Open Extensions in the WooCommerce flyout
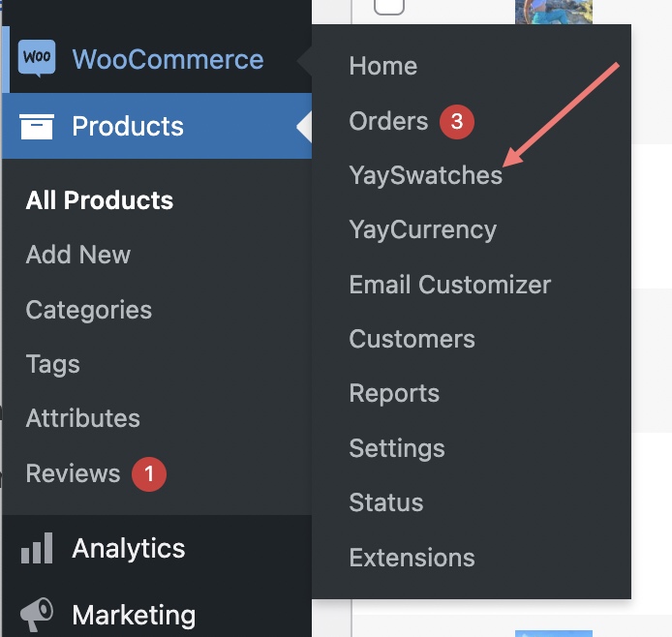672x637 pixels. pos(412,559)
